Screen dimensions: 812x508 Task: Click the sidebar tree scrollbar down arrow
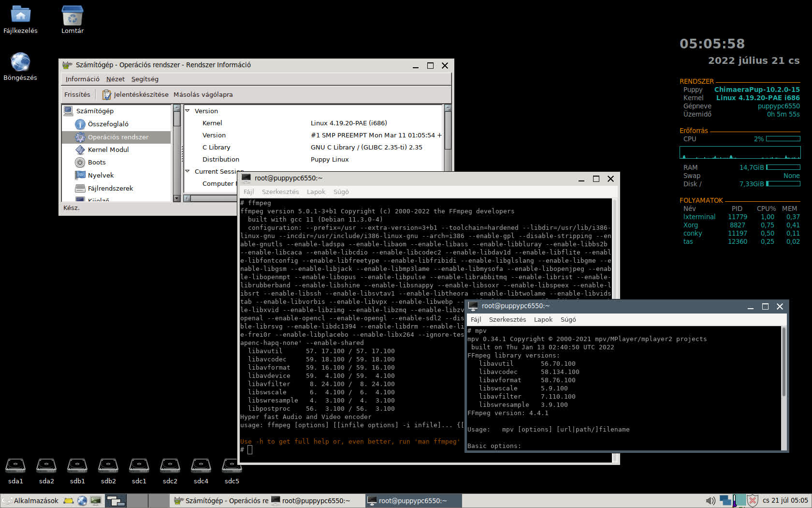point(176,198)
